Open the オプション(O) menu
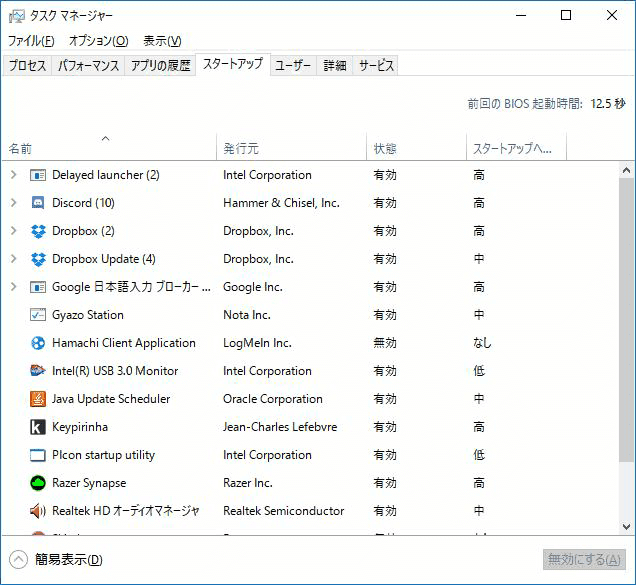 (99, 41)
